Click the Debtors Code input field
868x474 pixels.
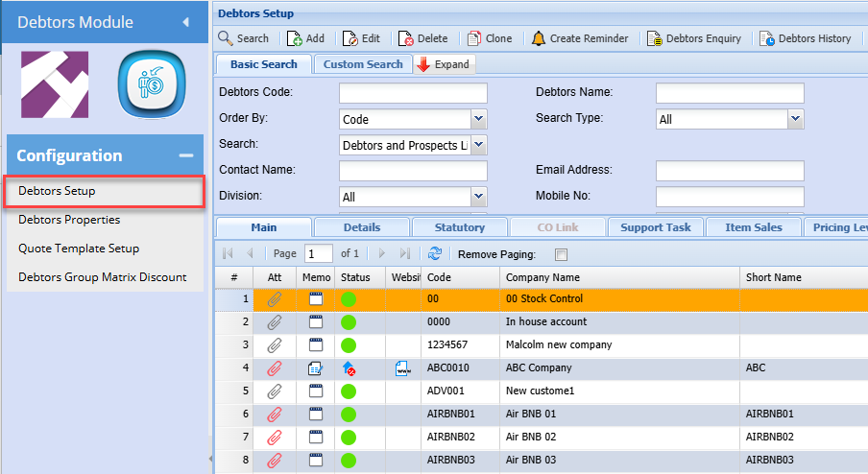point(413,93)
